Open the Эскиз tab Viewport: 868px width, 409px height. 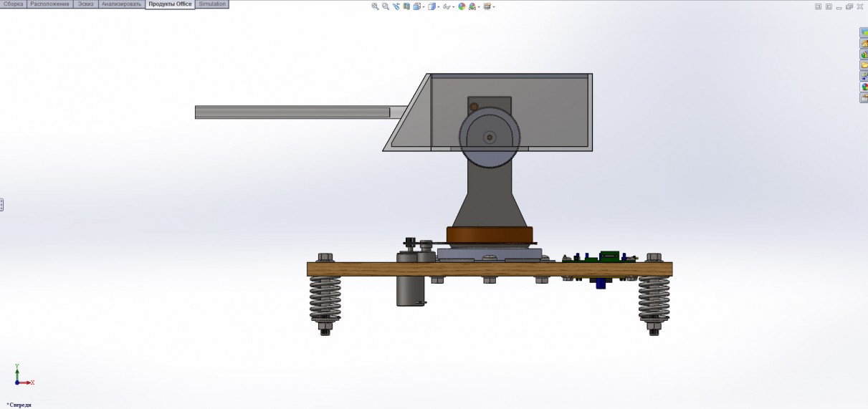click(86, 4)
